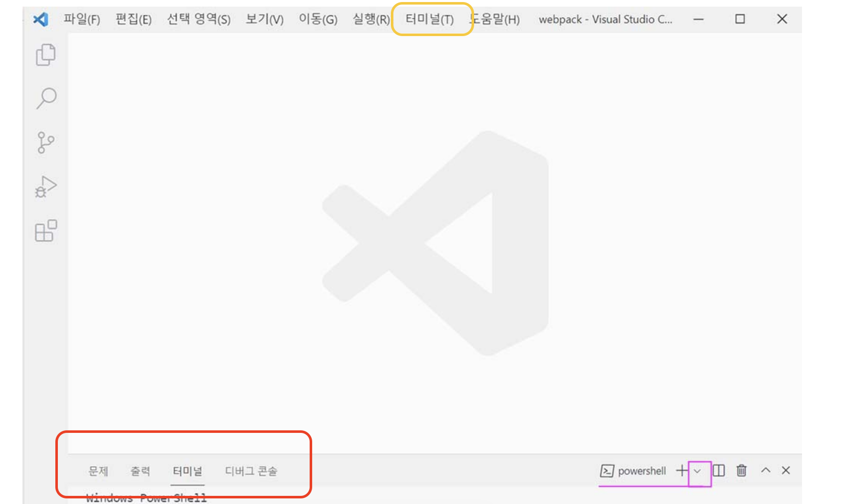Open the 도움말(H) menu
Viewport: 868px width, 504px height.
point(495,19)
